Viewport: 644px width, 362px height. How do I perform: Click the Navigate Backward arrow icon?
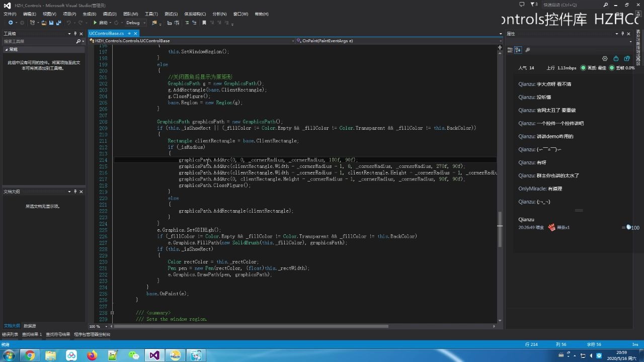tap(10, 23)
